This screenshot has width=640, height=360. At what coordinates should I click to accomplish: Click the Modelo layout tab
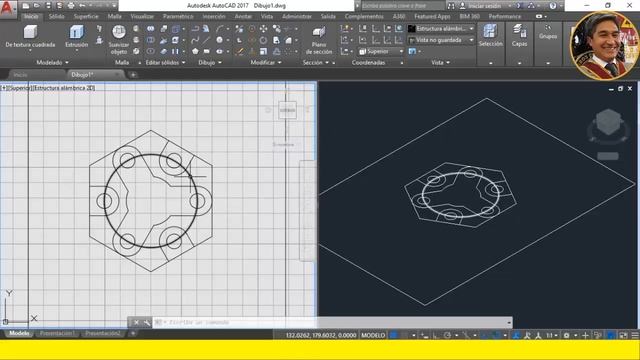19,333
